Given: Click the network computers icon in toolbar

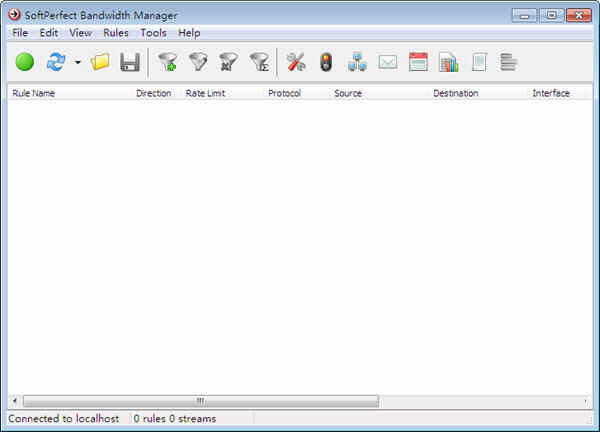Looking at the screenshot, I should click(x=357, y=62).
